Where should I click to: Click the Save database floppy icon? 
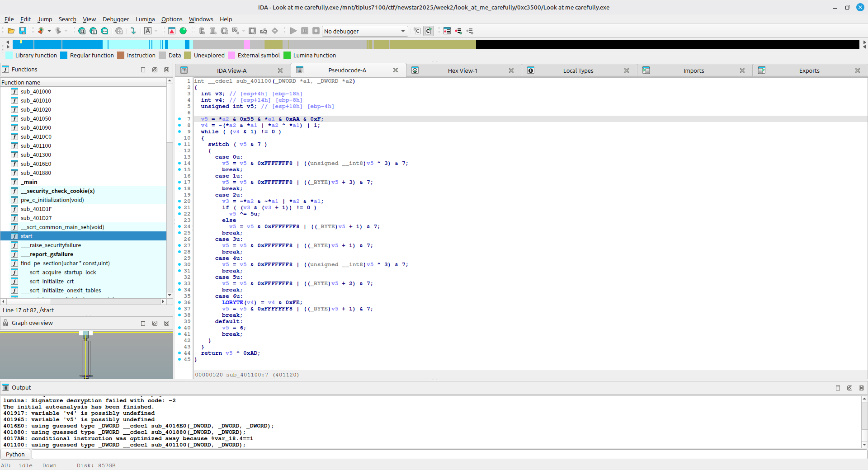point(23,31)
